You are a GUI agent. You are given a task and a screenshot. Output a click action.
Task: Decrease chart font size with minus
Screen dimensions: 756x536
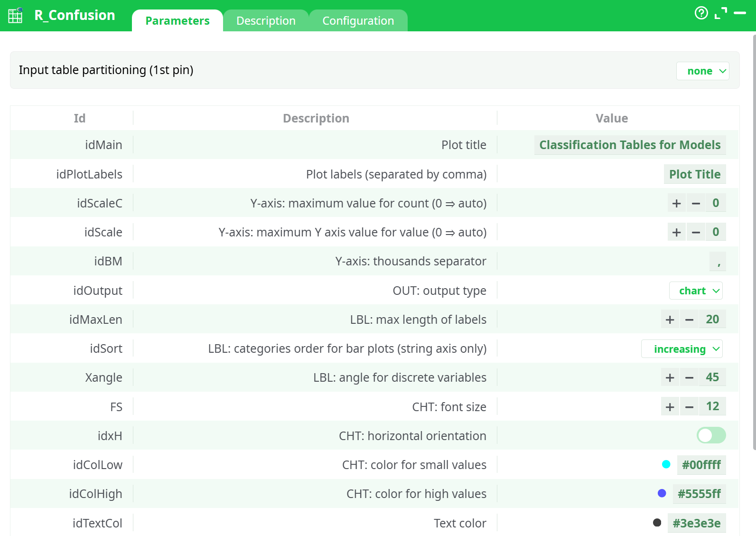point(689,407)
